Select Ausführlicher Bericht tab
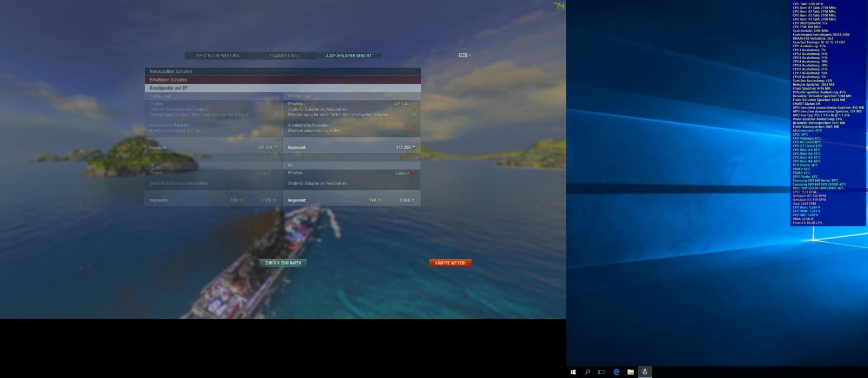The image size is (868, 378). [348, 55]
